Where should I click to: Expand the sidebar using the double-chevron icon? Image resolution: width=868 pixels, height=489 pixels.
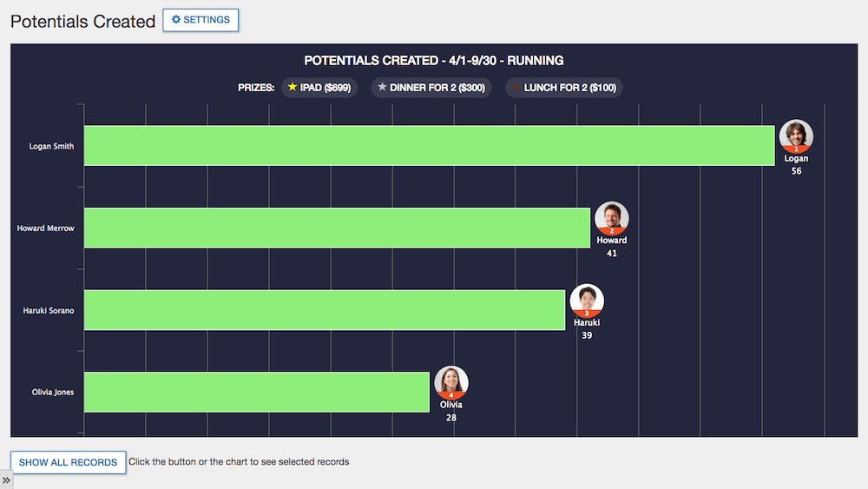[6, 480]
